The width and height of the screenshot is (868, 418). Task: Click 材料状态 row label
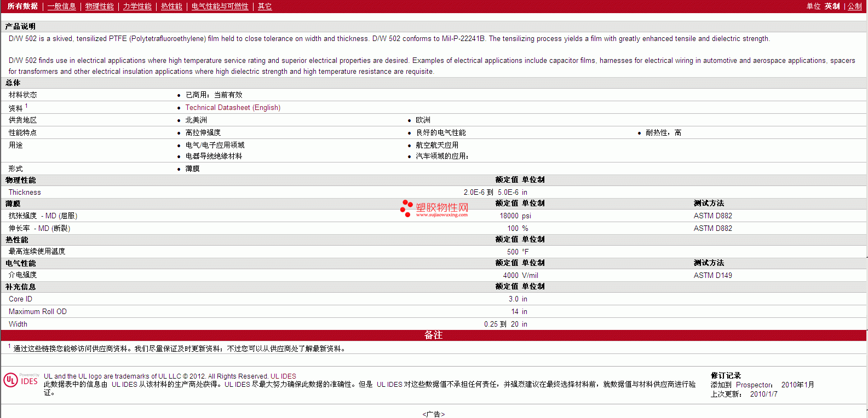coord(22,95)
